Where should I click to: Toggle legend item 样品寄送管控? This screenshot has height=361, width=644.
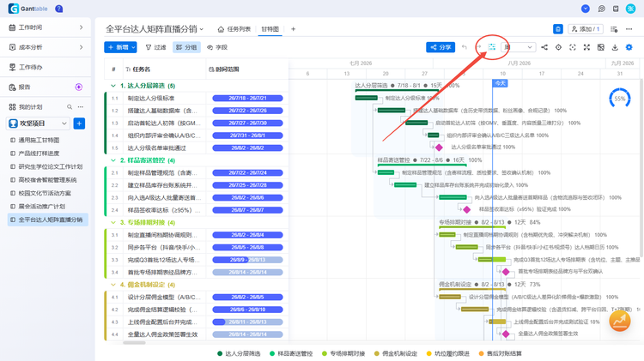point(291,353)
